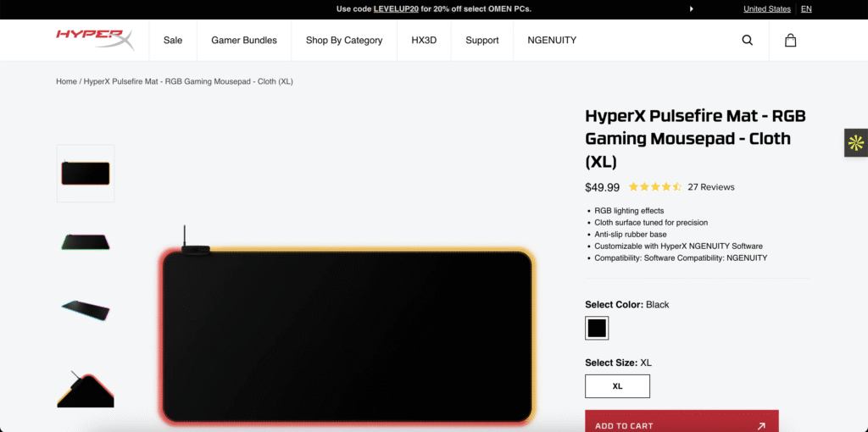Click the star rating icons
Viewport: 868px width, 432px height.
655,187
